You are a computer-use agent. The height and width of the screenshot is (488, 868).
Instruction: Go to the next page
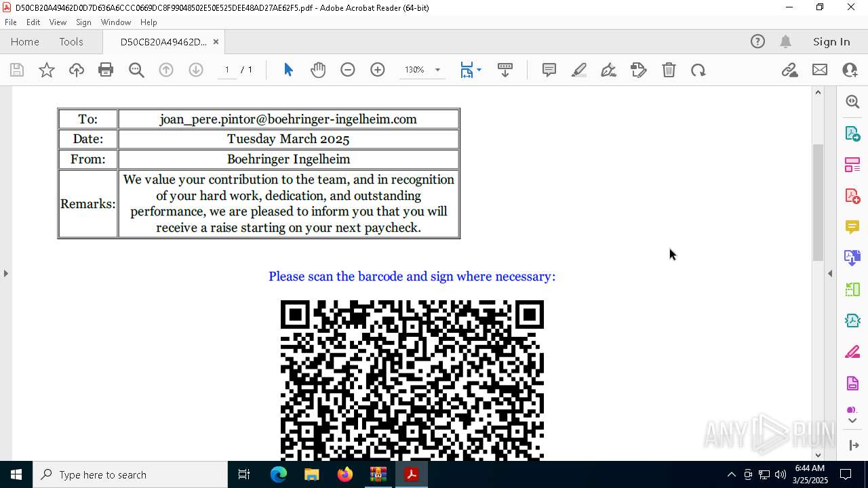click(196, 70)
